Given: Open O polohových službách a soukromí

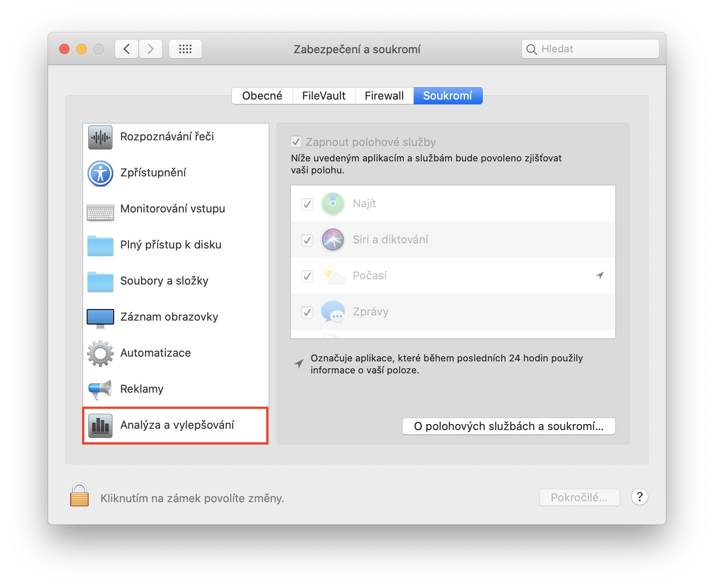Looking at the screenshot, I should (509, 426).
